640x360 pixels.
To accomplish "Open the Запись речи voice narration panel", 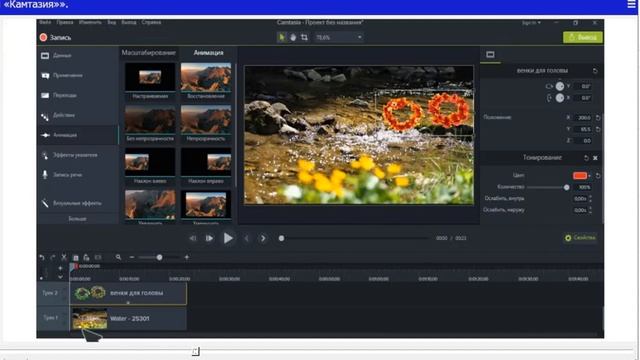I will 78,175.
